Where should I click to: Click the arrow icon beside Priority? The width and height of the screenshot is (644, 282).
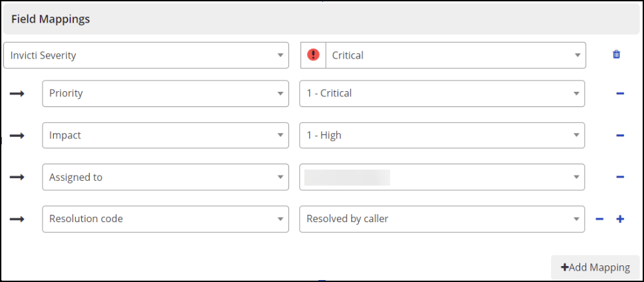[17, 94]
